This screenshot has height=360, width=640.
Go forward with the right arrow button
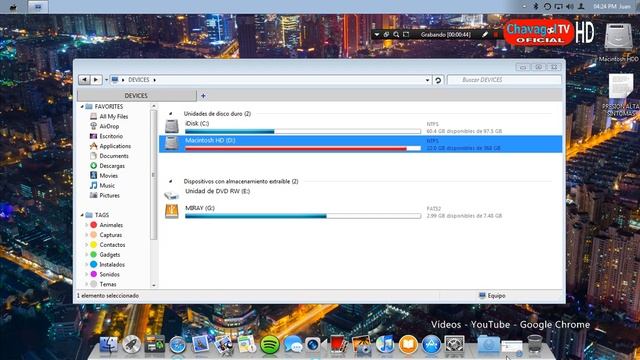[96, 80]
